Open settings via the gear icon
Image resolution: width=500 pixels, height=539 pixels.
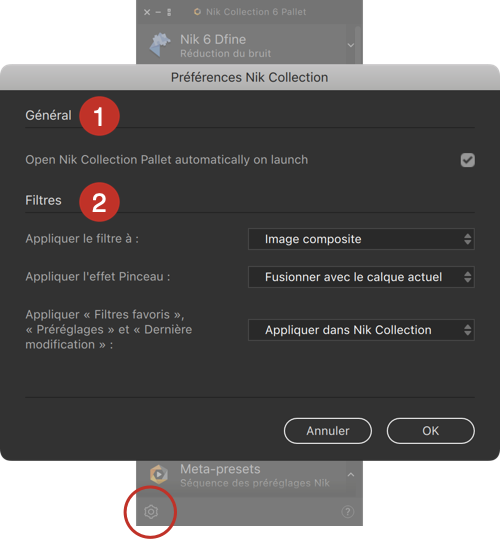click(151, 512)
